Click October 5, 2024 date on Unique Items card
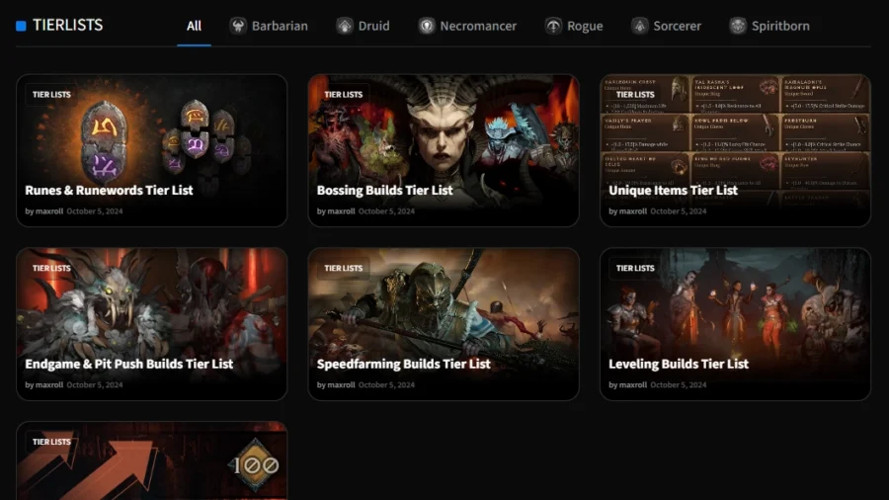 click(678, 211)
